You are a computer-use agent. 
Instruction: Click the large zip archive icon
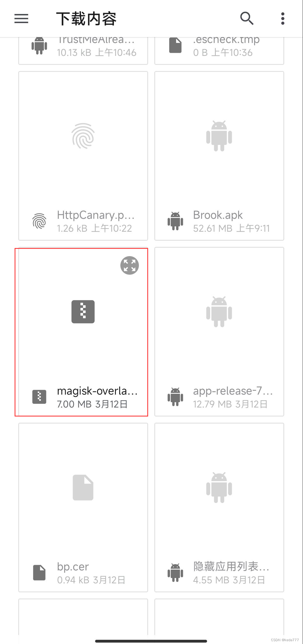point(83,312)
